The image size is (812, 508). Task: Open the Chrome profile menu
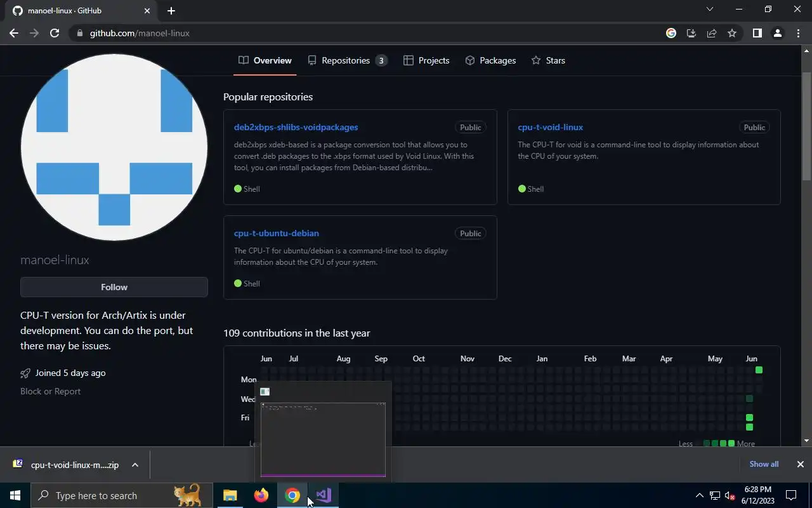click(x=777, y=33)
